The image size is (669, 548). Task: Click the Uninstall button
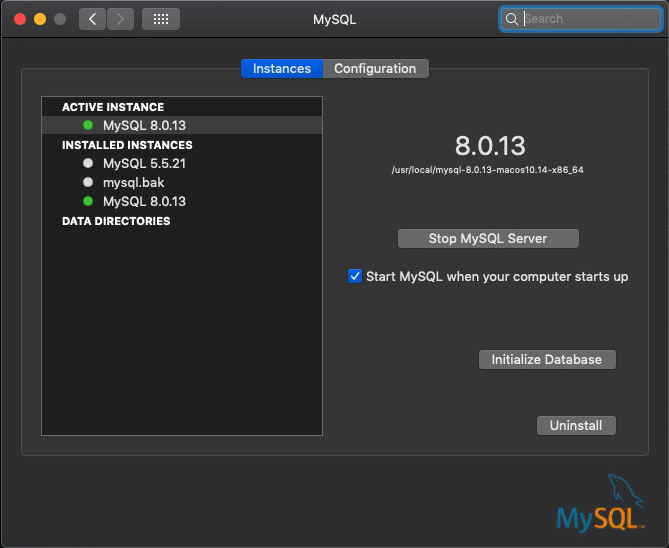(x=576, y=426)
